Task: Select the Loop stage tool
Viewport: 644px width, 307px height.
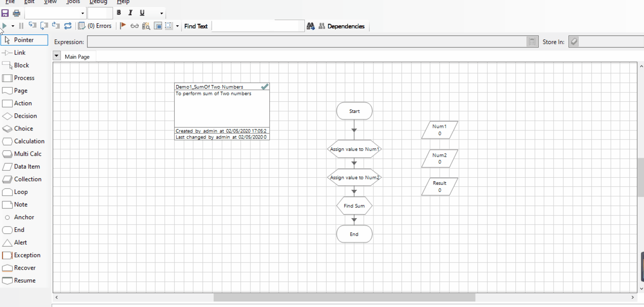Action: (15, 192)
